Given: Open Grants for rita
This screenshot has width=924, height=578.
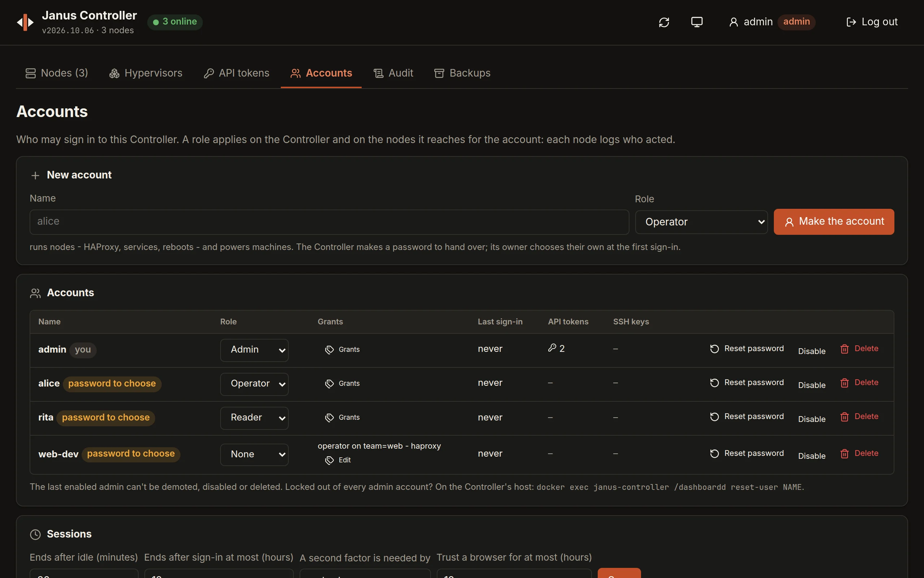Looking at the screenshot, I should pos(342,418).
